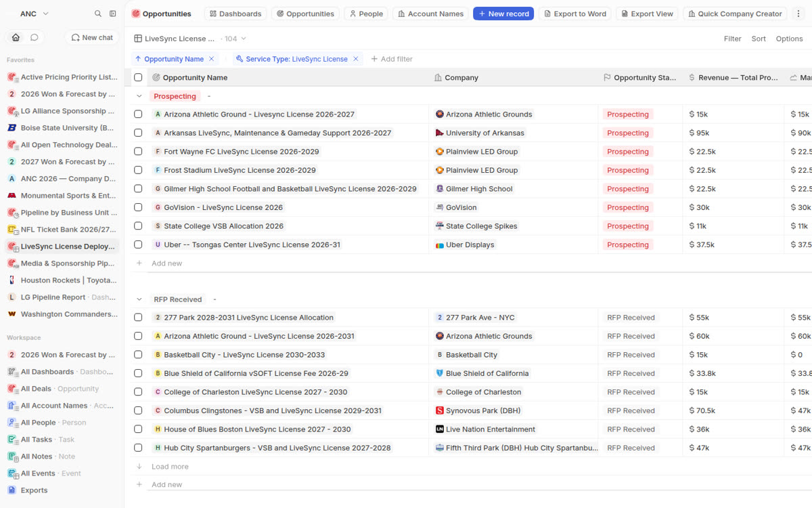Toggle the sidebar panel layout icon

(113, 14)
